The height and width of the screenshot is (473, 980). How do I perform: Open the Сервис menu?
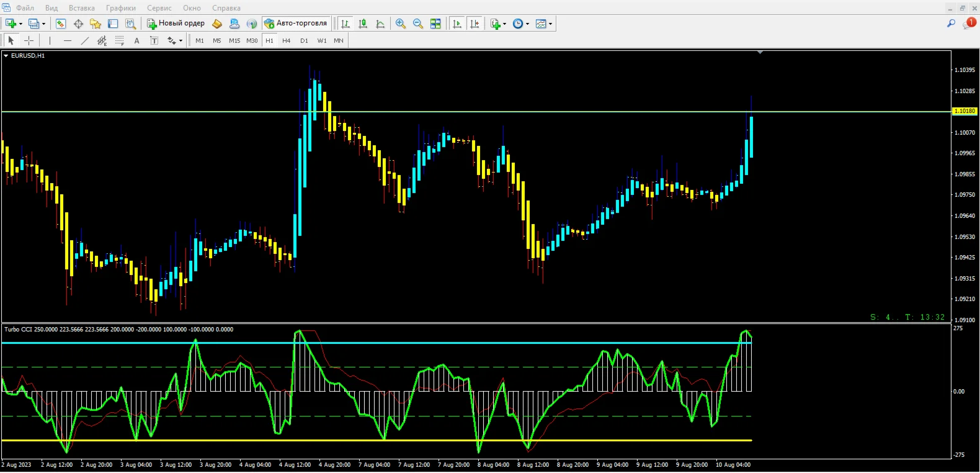[x=159, y=8]
